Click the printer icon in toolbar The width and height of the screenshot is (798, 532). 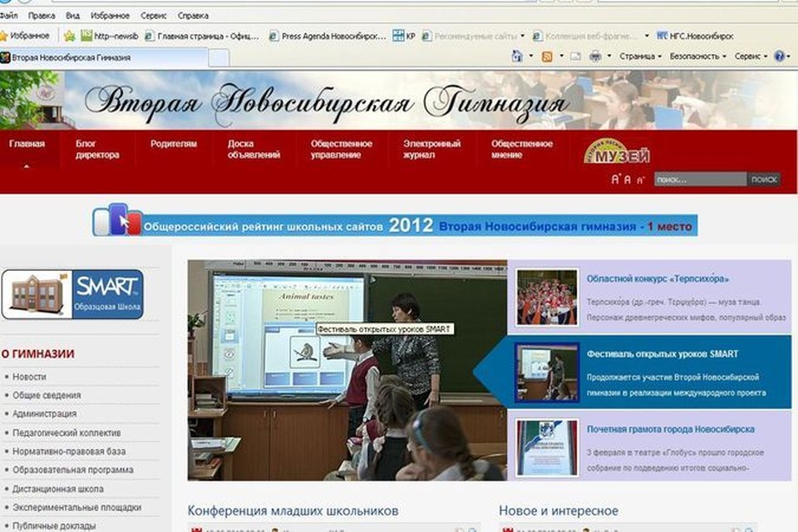[595, 57]
